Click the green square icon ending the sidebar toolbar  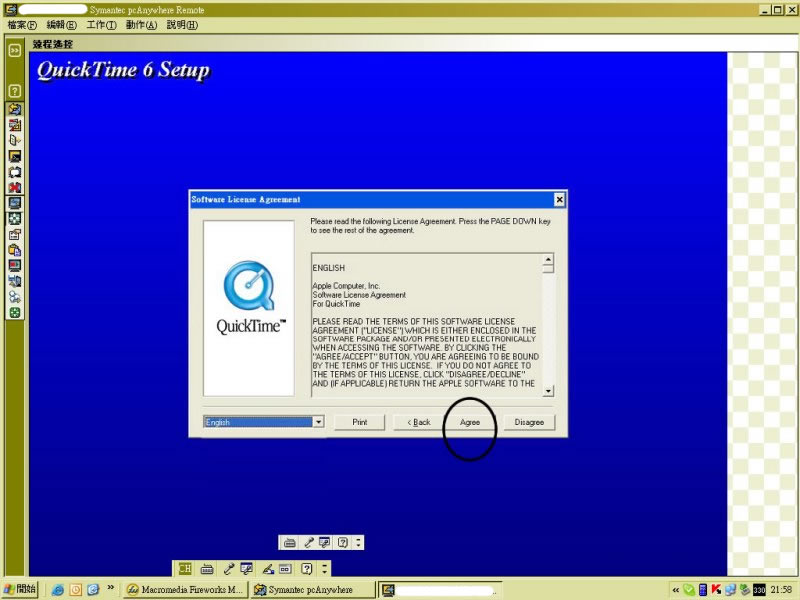click(x=15, y=313)
